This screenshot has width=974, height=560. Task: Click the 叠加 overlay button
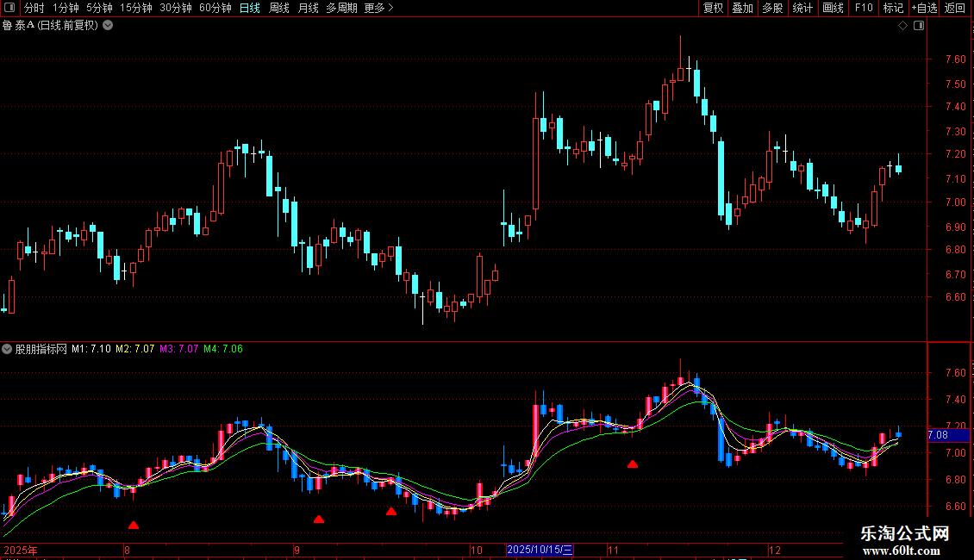tap(742, 8)
